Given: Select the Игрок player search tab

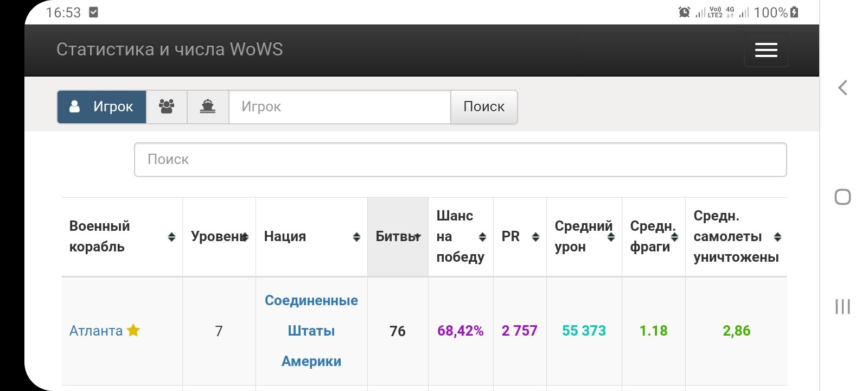Looking at the screenshot, I should 102,107.
